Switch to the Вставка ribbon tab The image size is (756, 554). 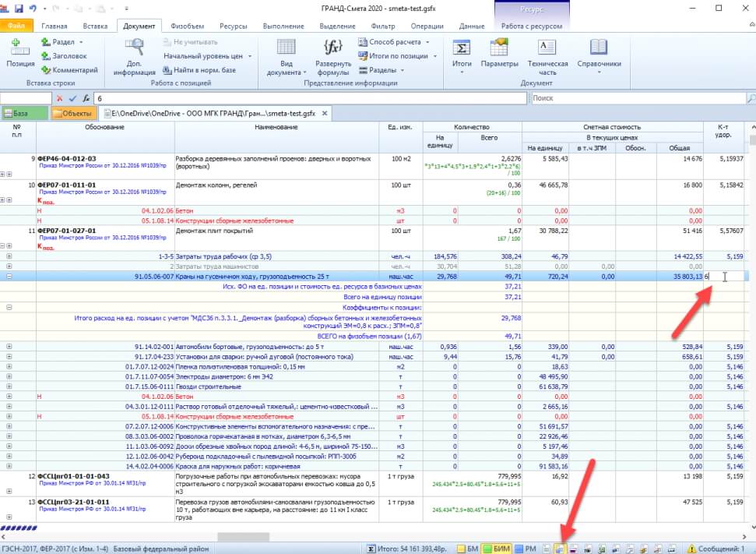95,26
